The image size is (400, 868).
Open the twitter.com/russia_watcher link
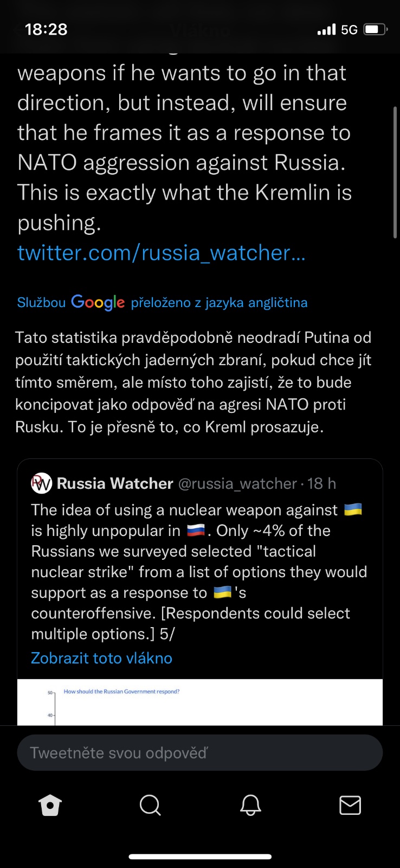(x=162, y=253)
